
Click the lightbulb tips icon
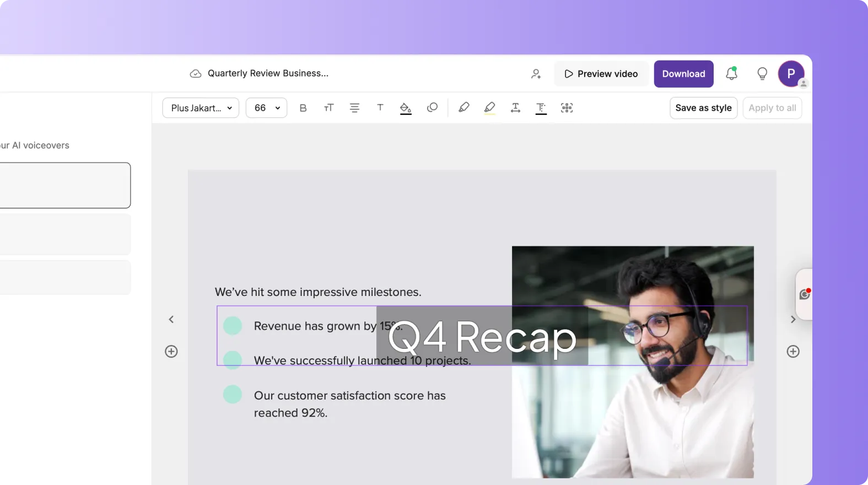[x=762, y=74]
